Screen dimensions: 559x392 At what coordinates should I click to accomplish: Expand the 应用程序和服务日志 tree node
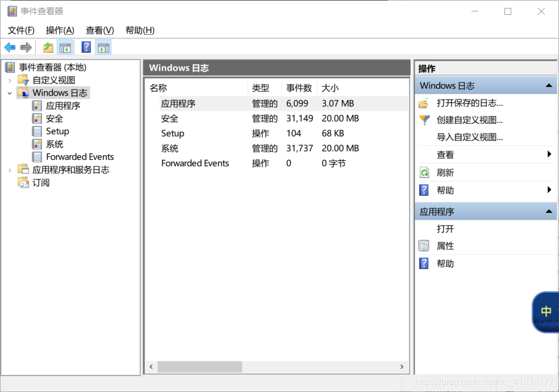[x=10, y=170]
